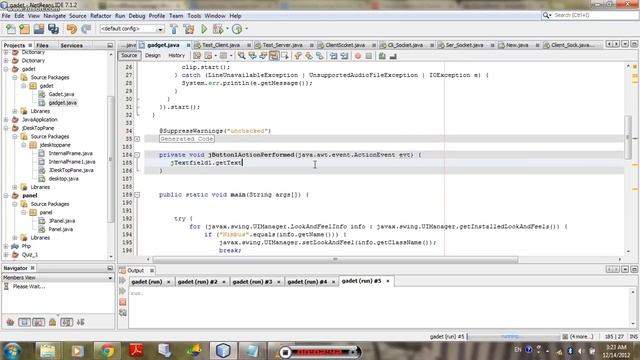
Task: Select the Source view button
Action: 129,56
